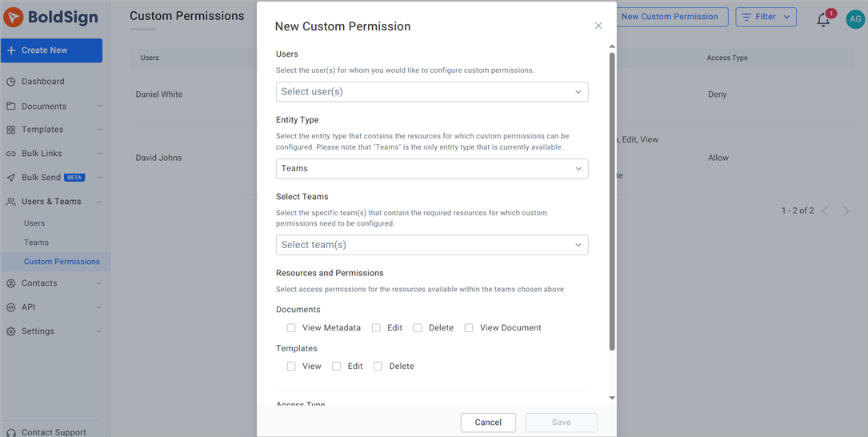
Task: Click the Bulk Send paper plane icon
Action: point(11,178)
